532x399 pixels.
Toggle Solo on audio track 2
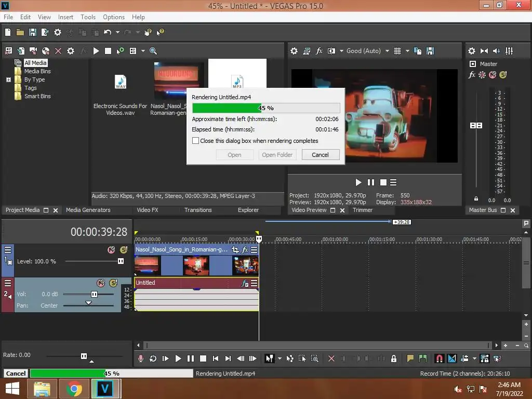pyautogui.click(x=113, y=283)
